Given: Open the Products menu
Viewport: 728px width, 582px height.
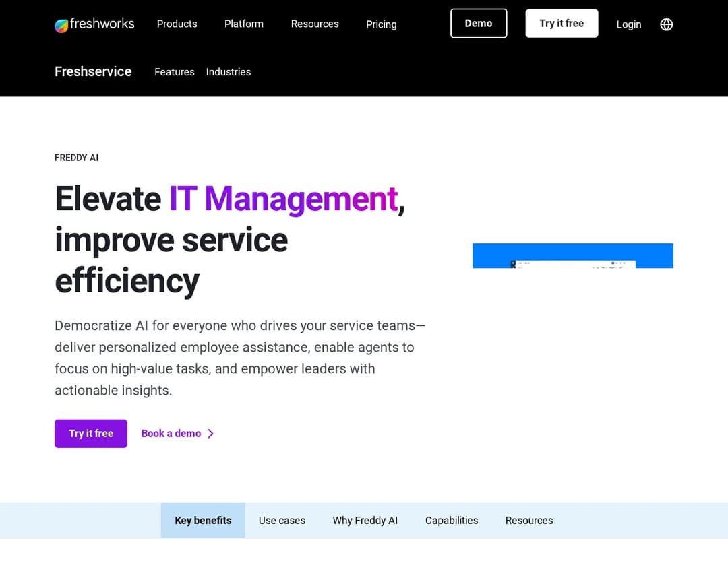Looking at the screenshot, I should [x=177, y=24].
